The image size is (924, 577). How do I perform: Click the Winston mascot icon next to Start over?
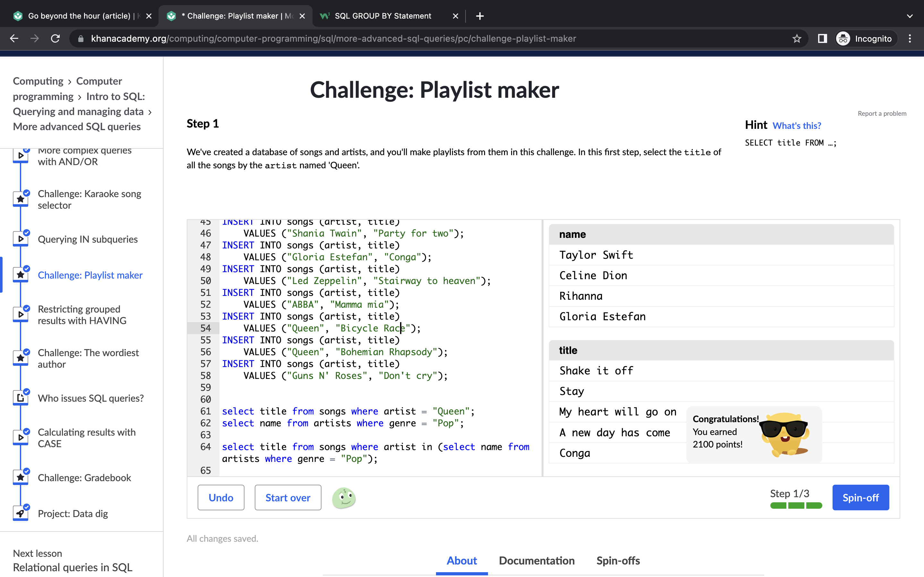coord(343,498)
